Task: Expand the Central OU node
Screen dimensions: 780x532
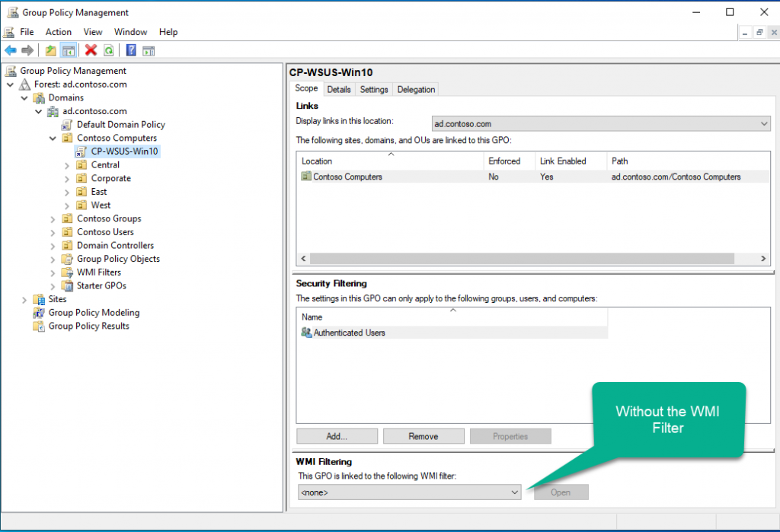Action: (67, 165)
